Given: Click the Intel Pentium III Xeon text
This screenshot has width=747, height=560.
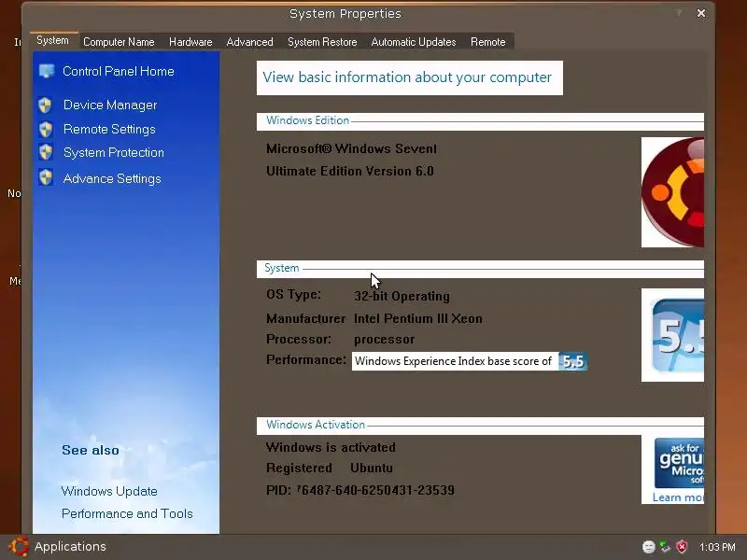Looking at the screenshot, I should [417, 318].
